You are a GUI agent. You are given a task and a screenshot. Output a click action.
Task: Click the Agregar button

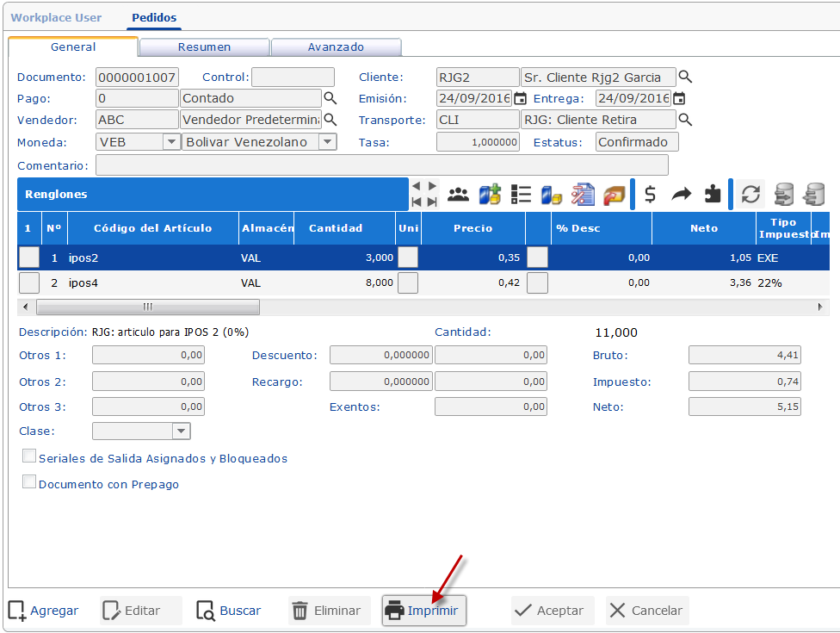click(43, 611)
